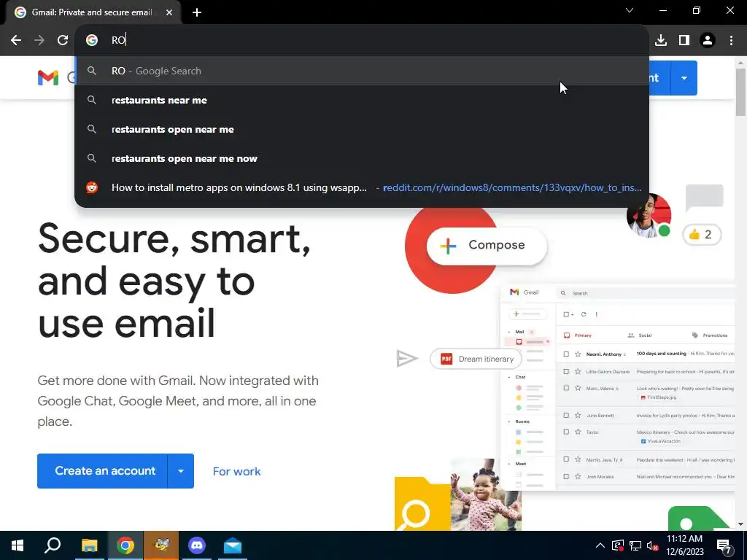Image resolution: width=747 pixels, height=560 pixels.
Task: Click the 'Dream itinerary' PDF chip
Action: 477,359
